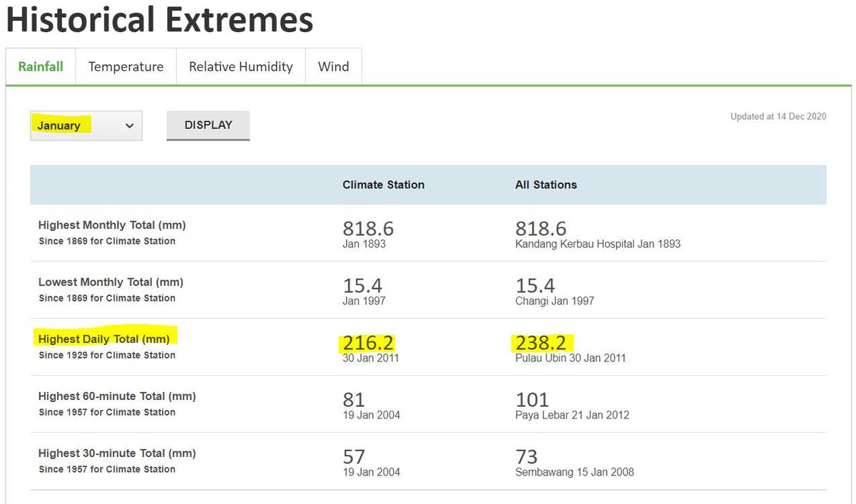Select the Wind tab
856x504 pixels.
(x=333, y=66)
